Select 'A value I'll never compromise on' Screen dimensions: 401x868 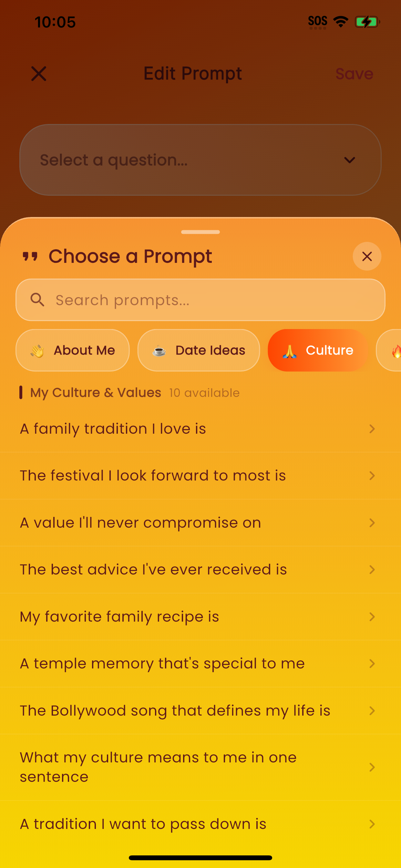(x=200, y=522)
